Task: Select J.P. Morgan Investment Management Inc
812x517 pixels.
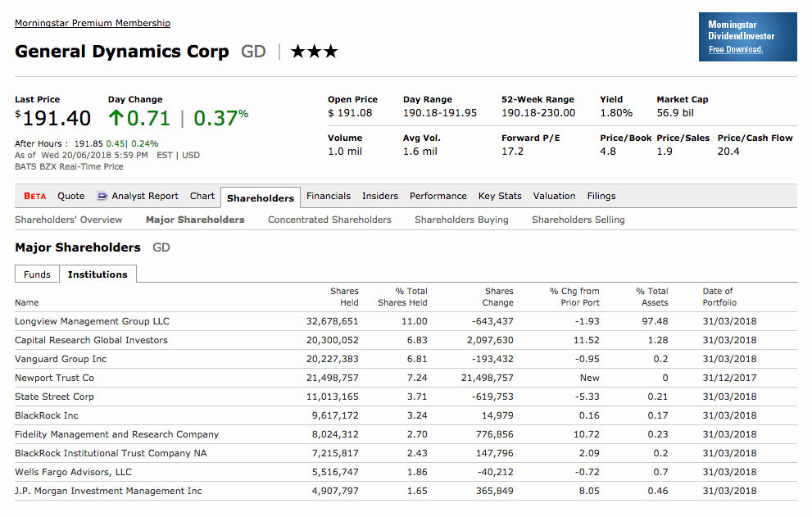Action: (x=108, y=491)
